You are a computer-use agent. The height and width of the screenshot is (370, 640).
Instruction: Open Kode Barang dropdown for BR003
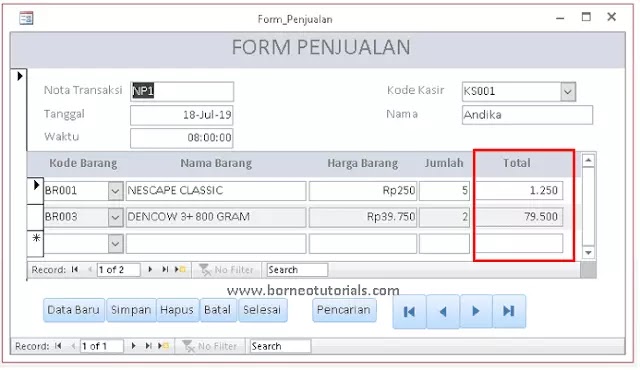116,217
